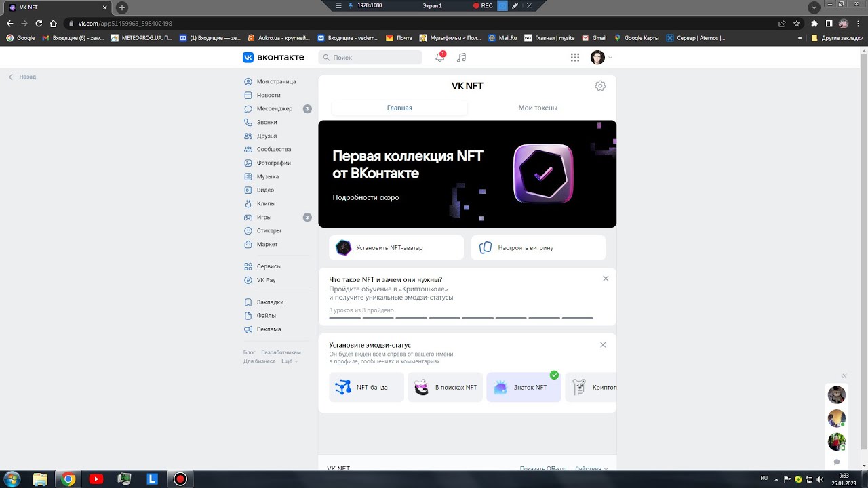Select the VK NFT browser tab

click(58, 7)
